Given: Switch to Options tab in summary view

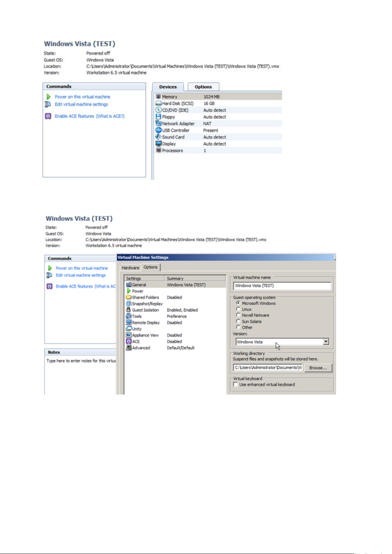Looking at the screenshot, I should (203, 87).
